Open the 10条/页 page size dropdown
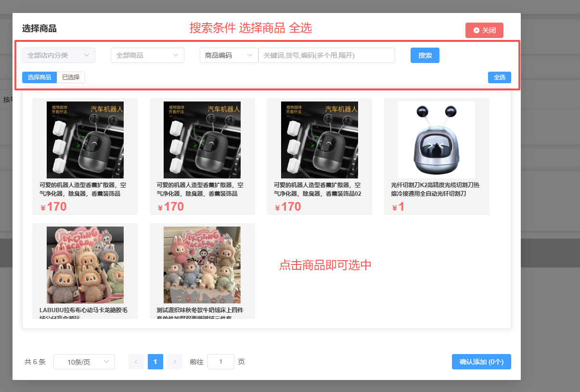The height and width of the screenshot is (392, 580). click(x=84, y=362)
